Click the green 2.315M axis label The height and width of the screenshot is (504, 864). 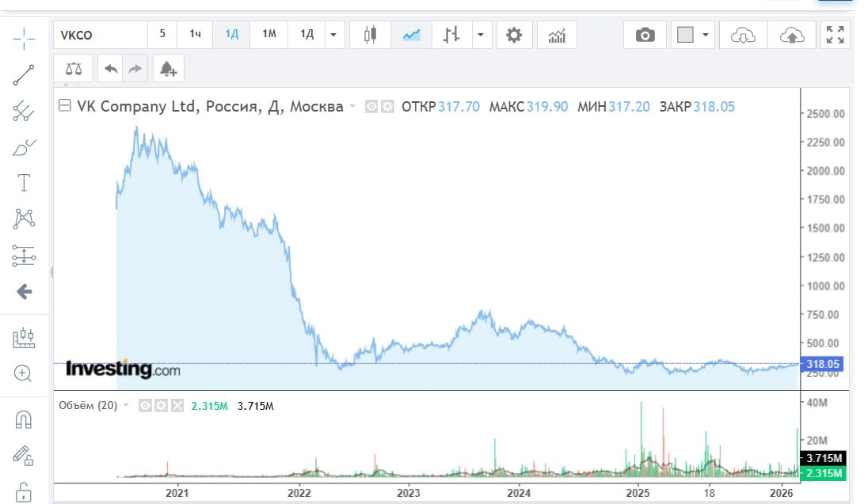[823, 473]
